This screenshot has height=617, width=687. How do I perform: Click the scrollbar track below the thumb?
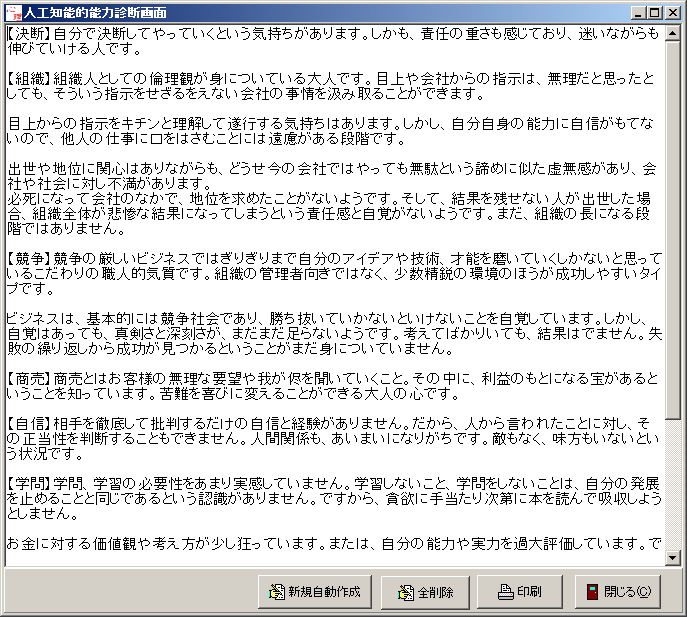pyautogui.click(x=673, y=484)
